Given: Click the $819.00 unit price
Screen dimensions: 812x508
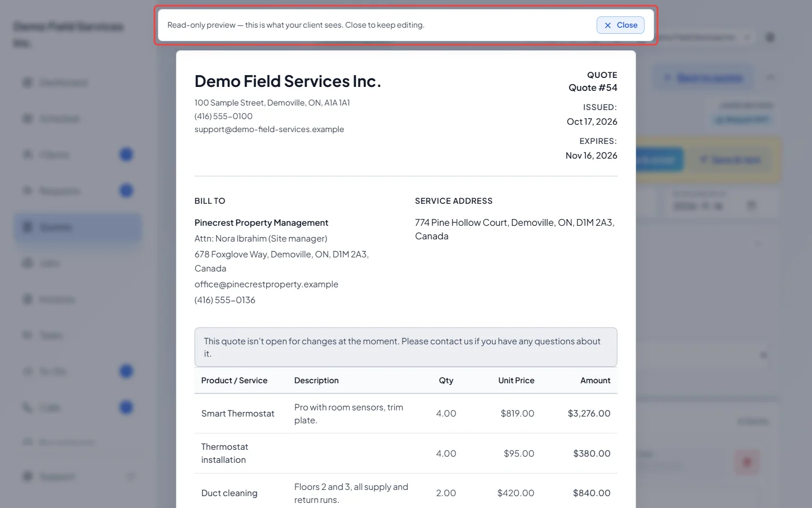Looking at the screenshot, I should [x=517, y=414].
